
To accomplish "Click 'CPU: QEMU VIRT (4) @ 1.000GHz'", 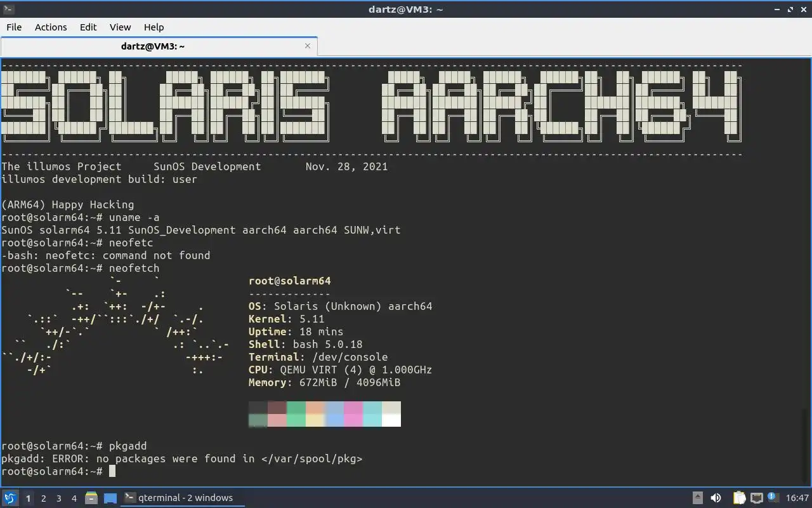I will click(341, 370).
